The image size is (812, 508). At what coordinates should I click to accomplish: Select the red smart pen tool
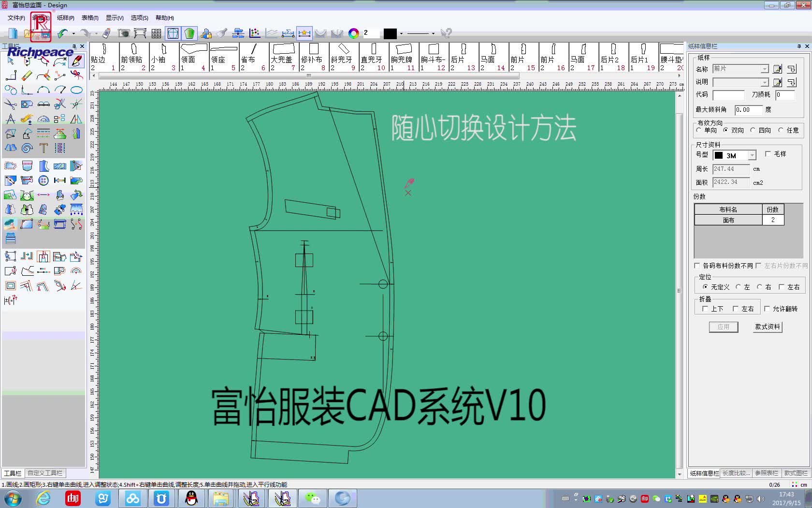[76, 61]
